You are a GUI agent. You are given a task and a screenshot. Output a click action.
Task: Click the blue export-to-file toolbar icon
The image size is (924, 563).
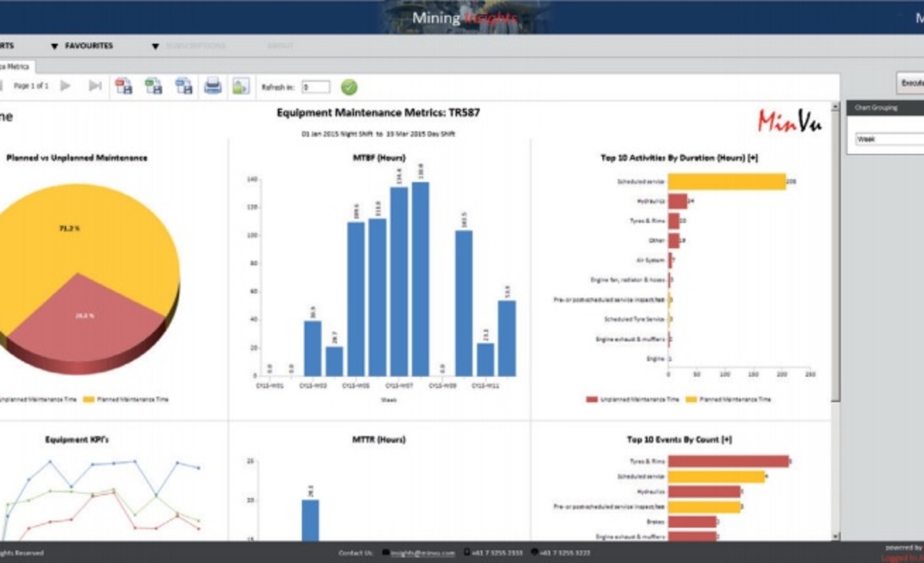183,86
